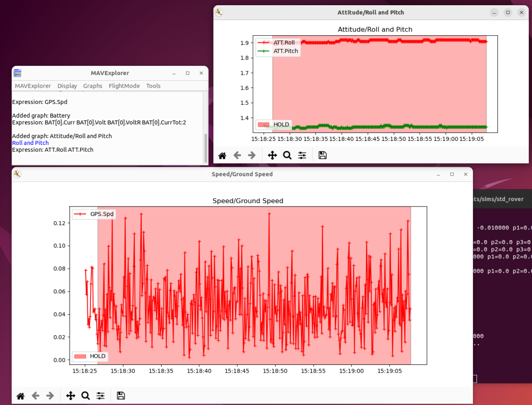The image size is (532, 405).
Task: Reset Attitude plot view with Home icon
Action: click(222, 155)
